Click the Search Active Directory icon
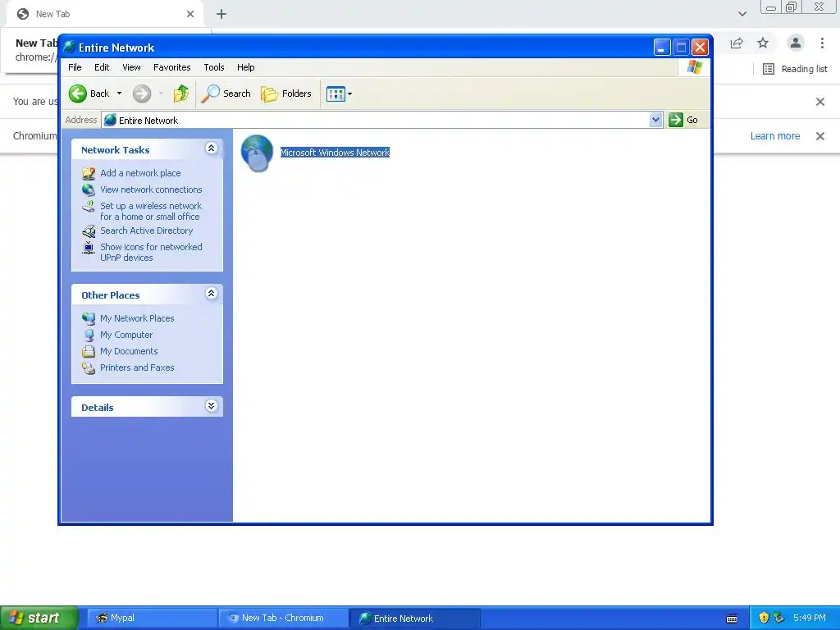Image resolution: width=840 pixels, height=630 pixels. coord(89,231)
